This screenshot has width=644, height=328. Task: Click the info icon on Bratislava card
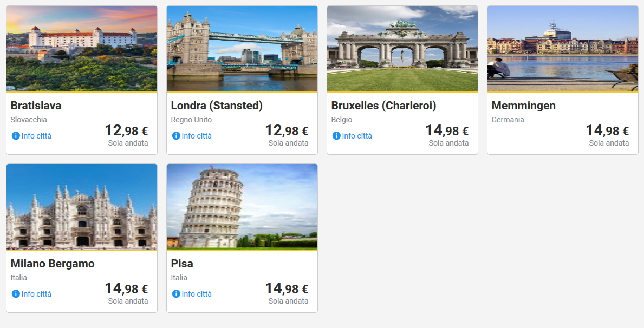click(16, 136)
